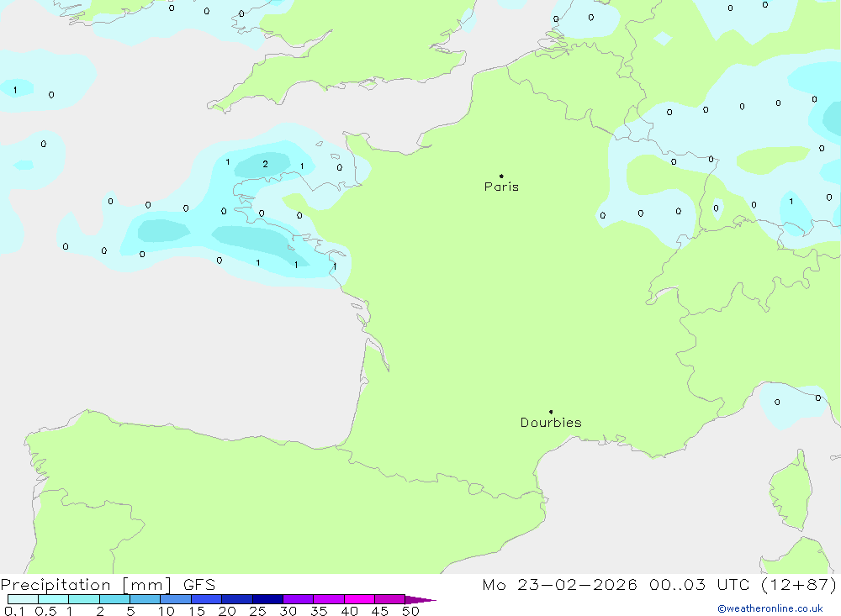Click the Precipitation [mm] GFS title
This screenshot has height=616, width=841.
108,585
